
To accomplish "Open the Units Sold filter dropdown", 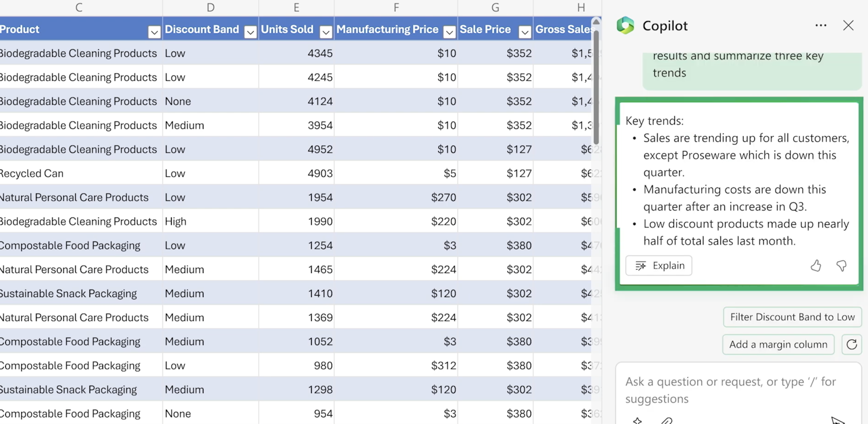I will (326, 32).
